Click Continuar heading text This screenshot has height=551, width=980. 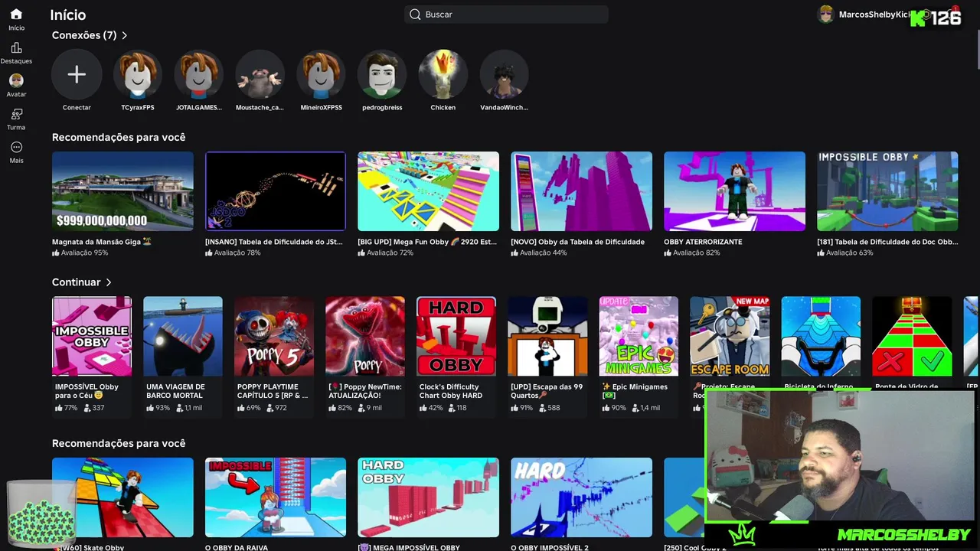[77, 282]
